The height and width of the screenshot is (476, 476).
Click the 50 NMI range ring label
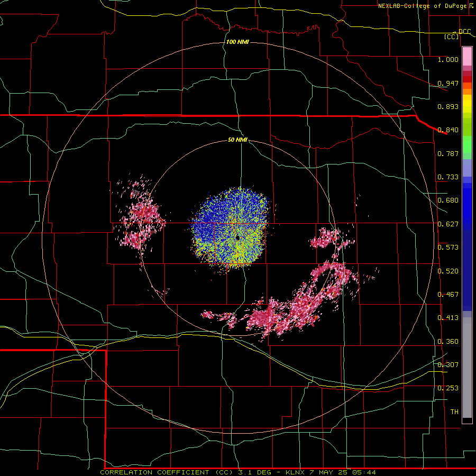(x=237, y=140)
